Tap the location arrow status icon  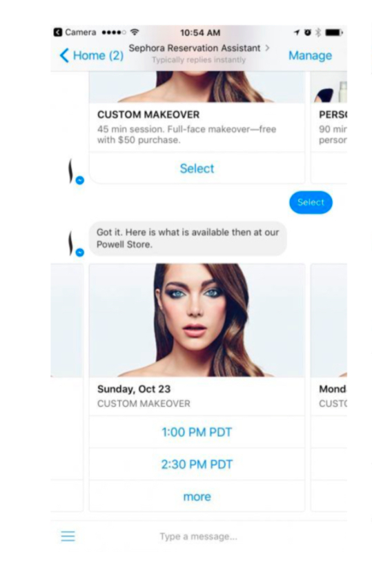point(297,32)
